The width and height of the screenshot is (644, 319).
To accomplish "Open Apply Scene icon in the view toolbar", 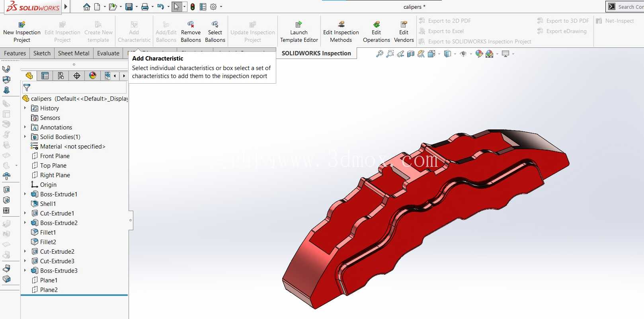I will coord(490,54).
